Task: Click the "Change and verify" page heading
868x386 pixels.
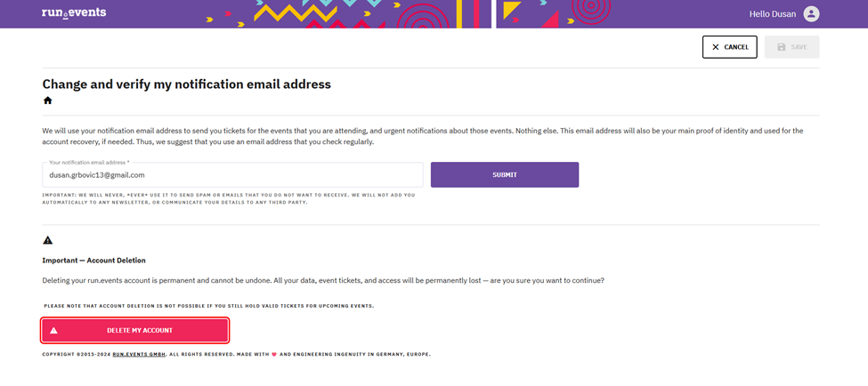Action: [186, 84]
